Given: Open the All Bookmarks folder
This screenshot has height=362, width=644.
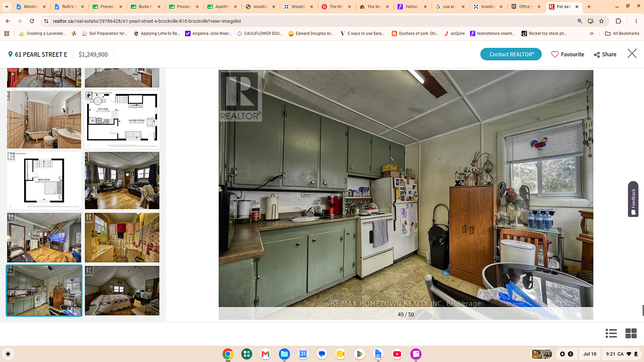Looking at the screenshot, I should click(x=622, y=33).
